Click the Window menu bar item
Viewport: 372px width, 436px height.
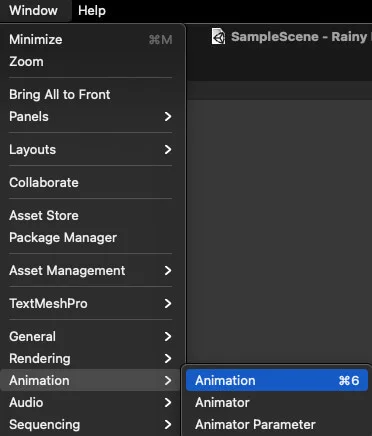click(x=33, y=11)
